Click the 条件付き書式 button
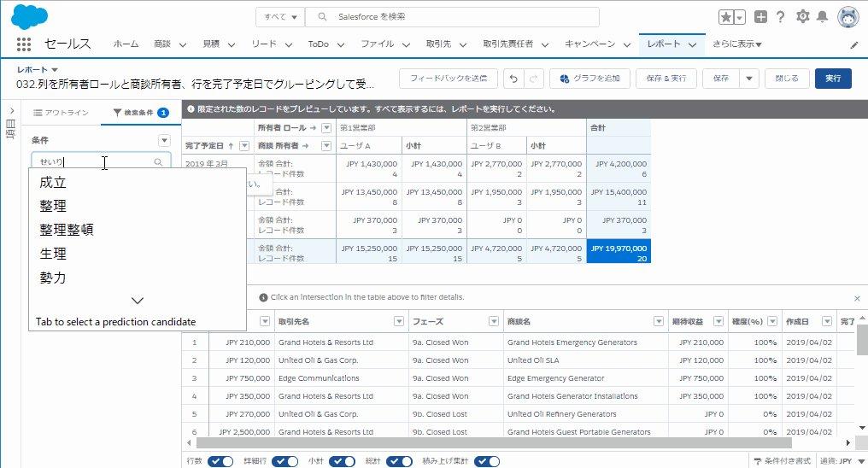This screenshot has width=868, height=468. [783, 461]
